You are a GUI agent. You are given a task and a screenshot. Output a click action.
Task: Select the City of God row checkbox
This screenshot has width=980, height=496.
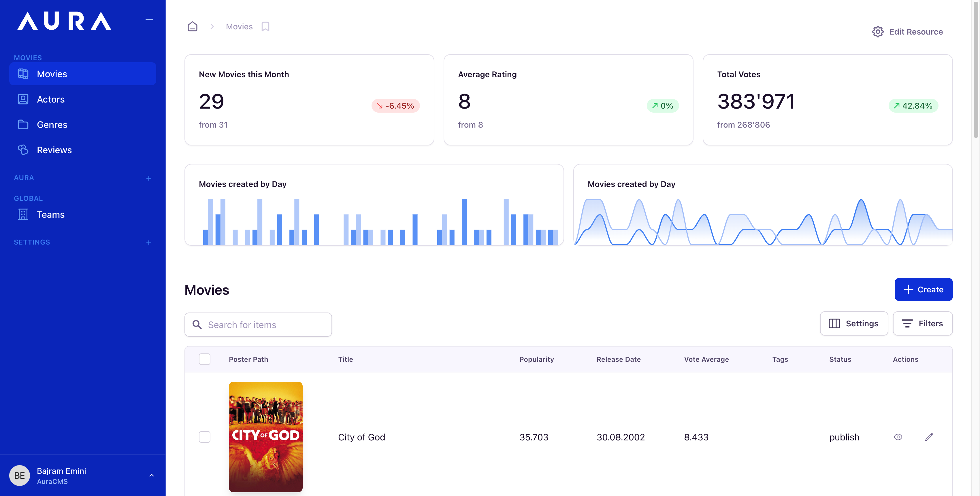pyautogui.click(x=204, y=437)
